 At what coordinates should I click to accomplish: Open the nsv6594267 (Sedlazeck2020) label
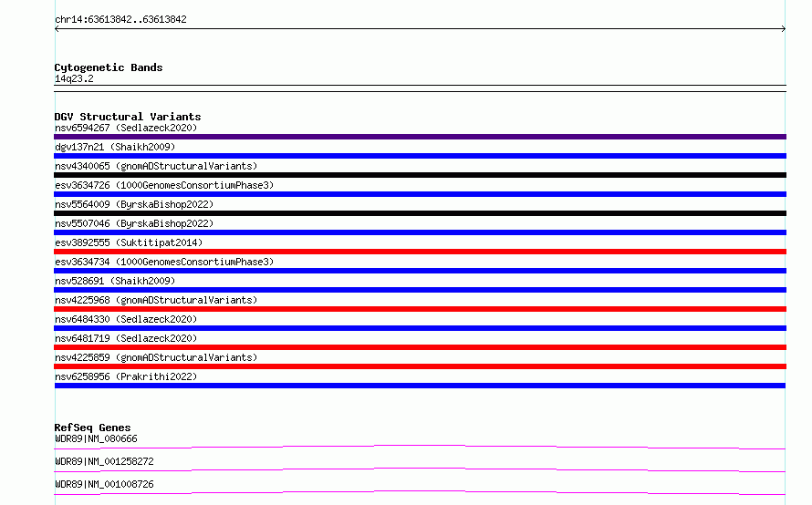[x=126, y=128]
